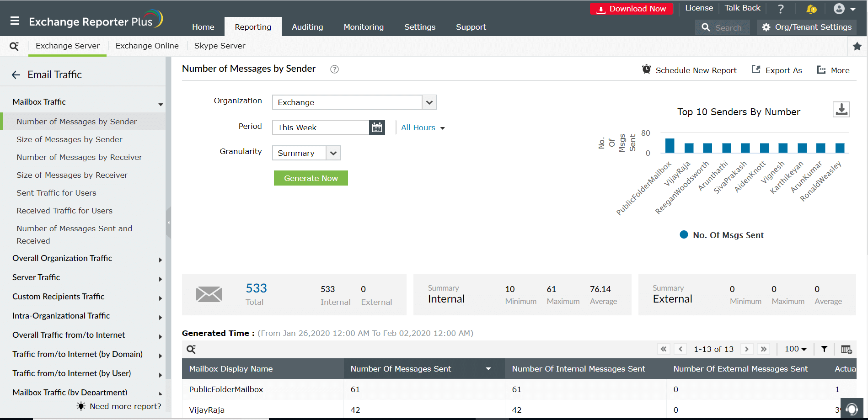868x420 pixels.
Task: Click the top Search box
Action: (x=723, y=27)
